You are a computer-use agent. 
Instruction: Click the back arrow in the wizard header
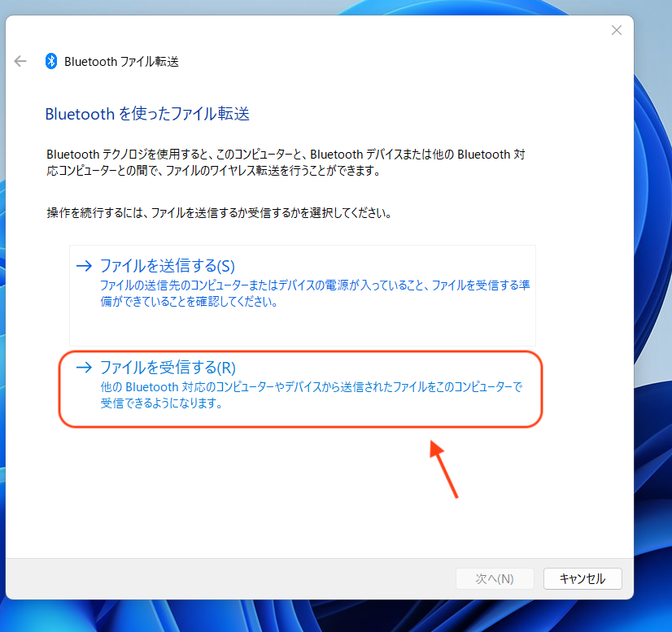[x=20, y=61]
